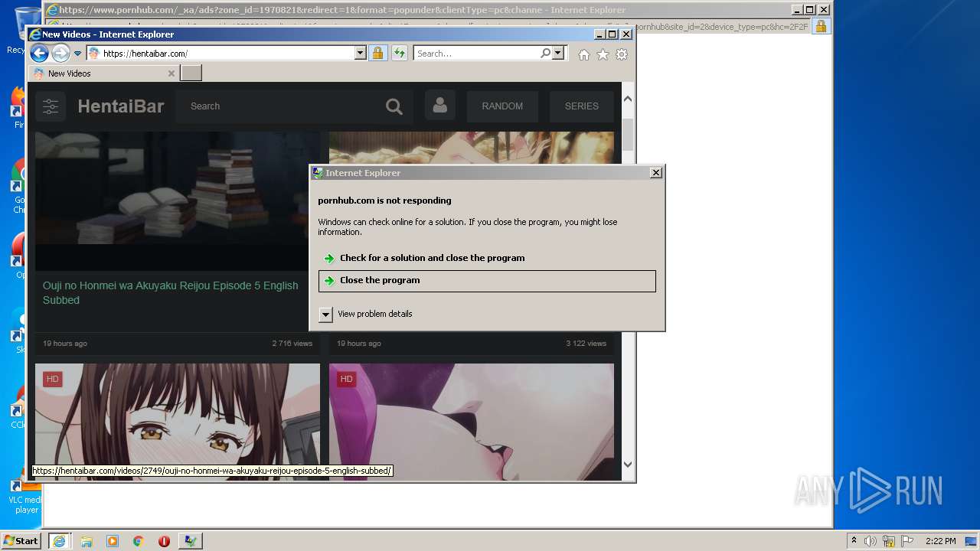The image size is (980, 551).
Task: Choose Close the program option
Action: (487, 281)
